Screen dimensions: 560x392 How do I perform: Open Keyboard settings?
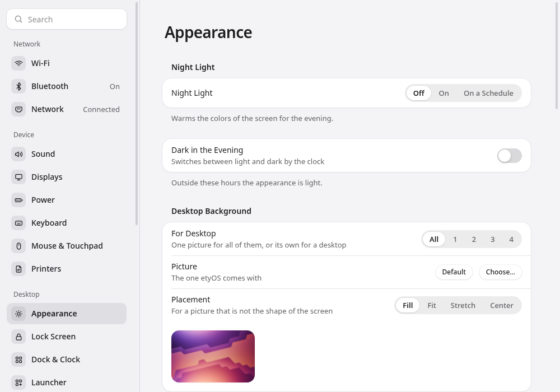point(67,223)
